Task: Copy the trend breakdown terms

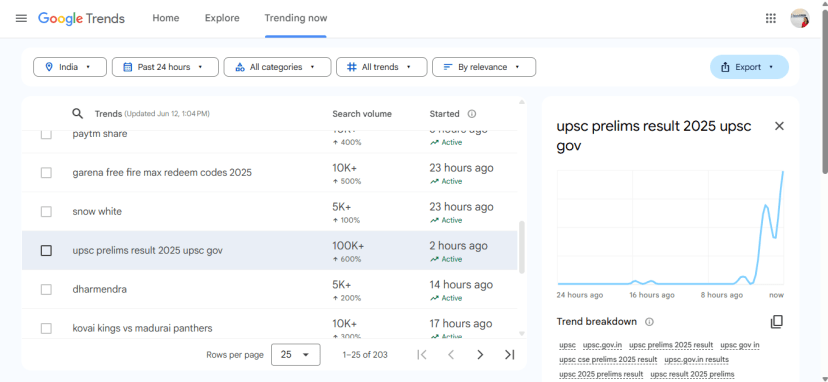Action: (x=776, y=322)
